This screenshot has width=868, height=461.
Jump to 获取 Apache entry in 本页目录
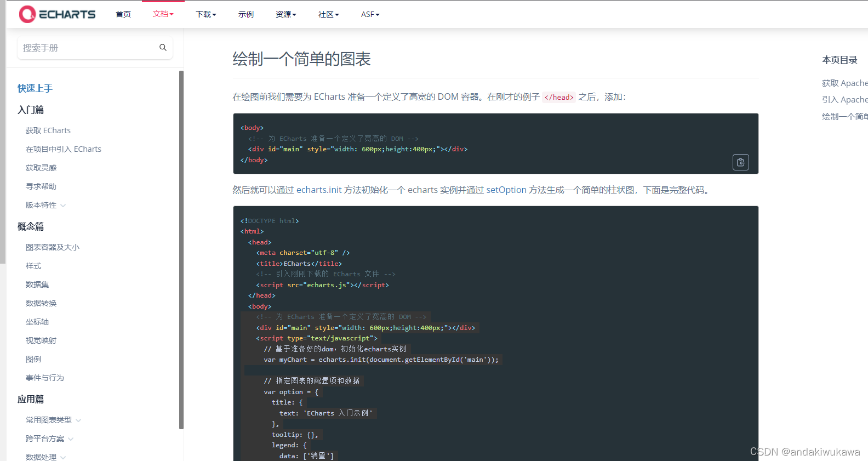tap(844, 83)
